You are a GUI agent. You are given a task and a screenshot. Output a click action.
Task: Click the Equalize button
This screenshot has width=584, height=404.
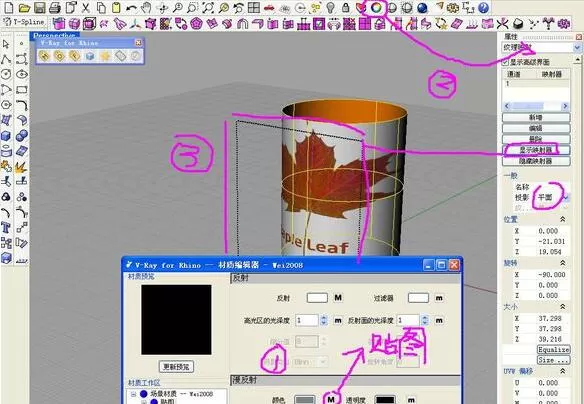[553, 350]
